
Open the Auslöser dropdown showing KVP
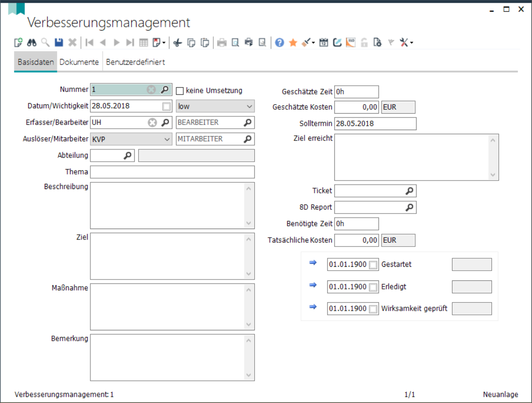click(131, 140)
